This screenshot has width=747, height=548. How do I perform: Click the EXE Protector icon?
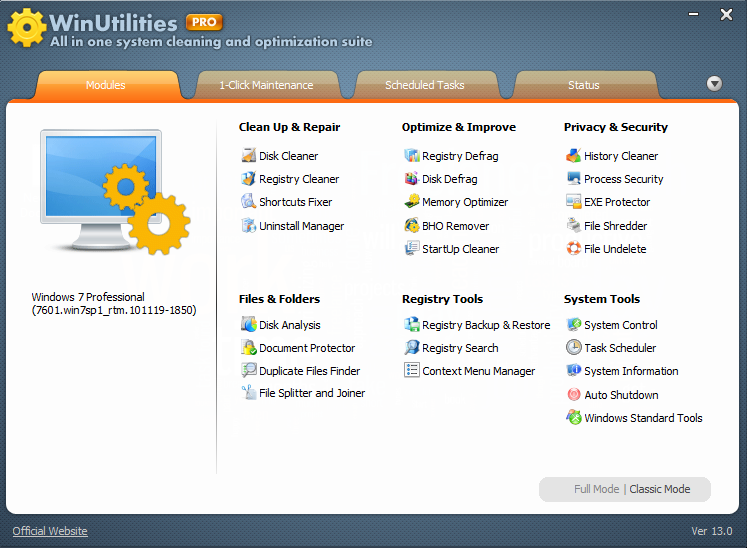574,202
